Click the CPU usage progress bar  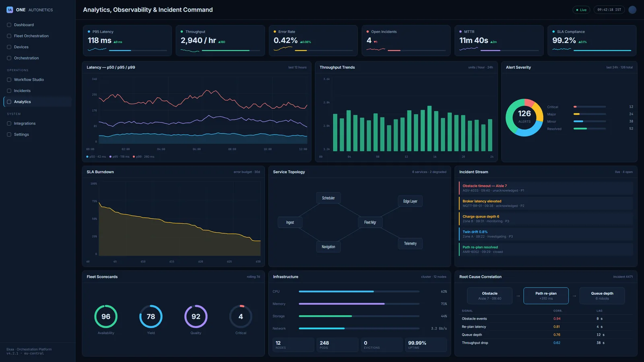(x=359, y=292)
